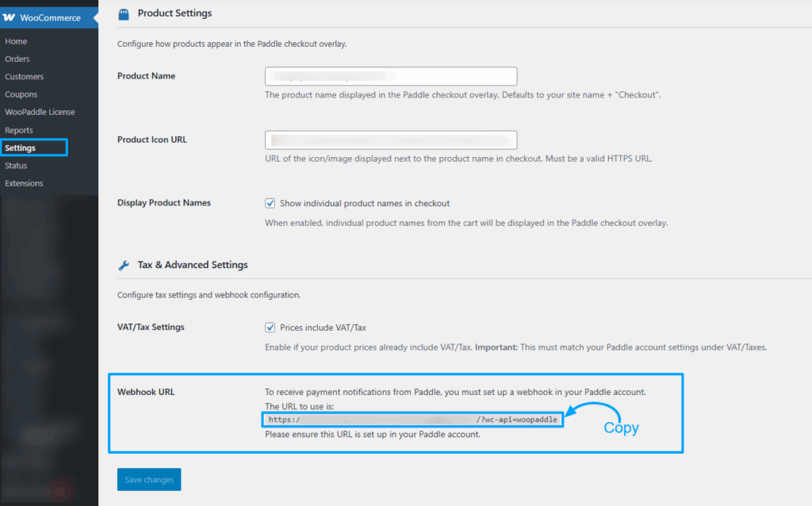Click the Webhook URL label

[146, 392]
